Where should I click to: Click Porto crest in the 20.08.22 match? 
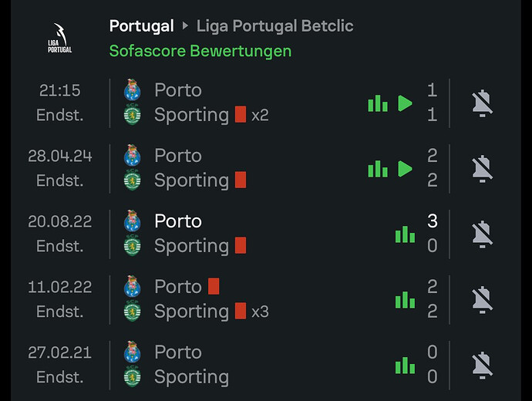coord(133,221)
